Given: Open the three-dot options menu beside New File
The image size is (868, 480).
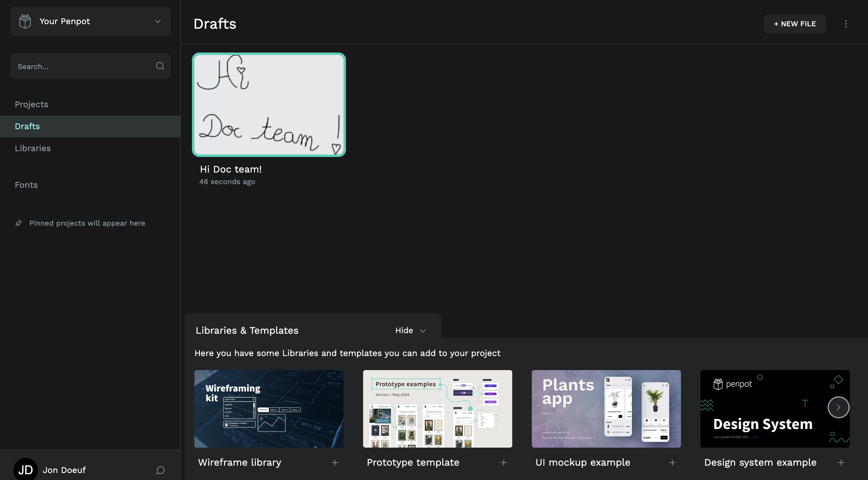Looking at the screenshot, I should 846,24.
